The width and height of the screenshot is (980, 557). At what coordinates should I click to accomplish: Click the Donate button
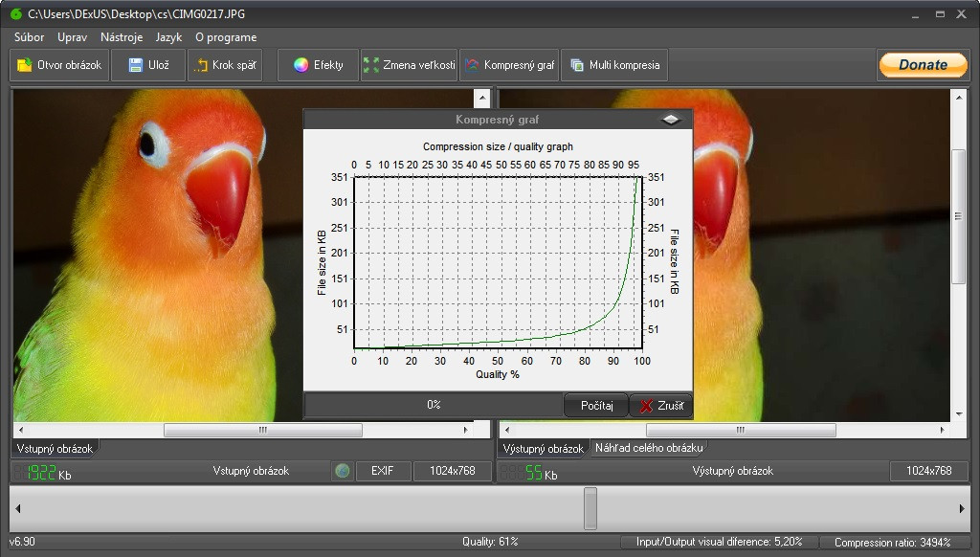pyautogui.click(x=924, y=64)
